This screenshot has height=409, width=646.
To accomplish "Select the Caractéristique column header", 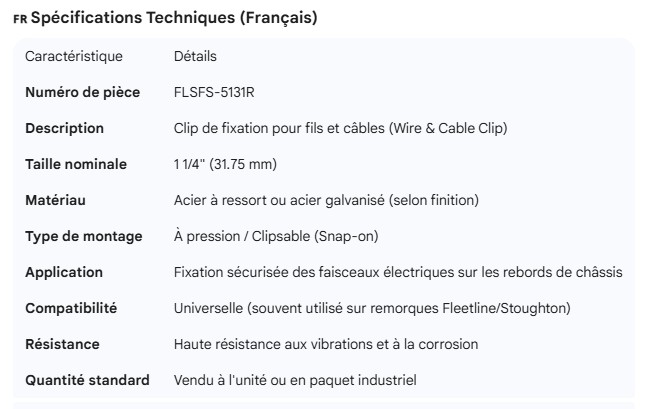I will (74, 56).
